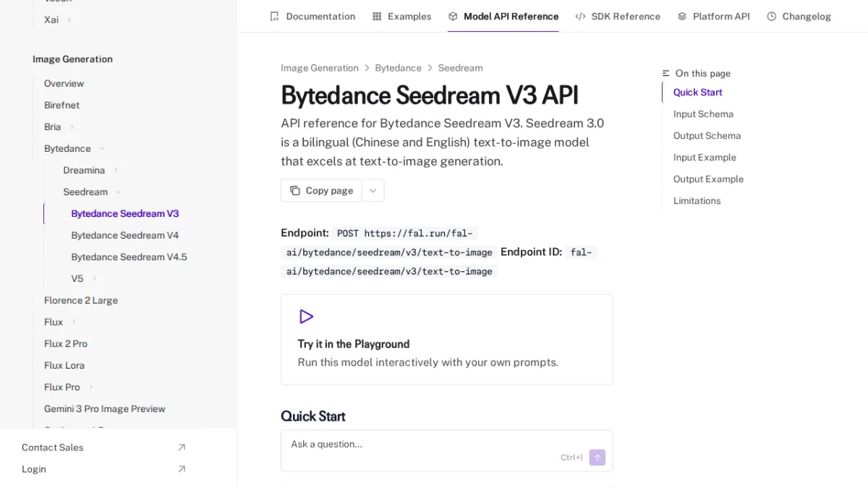Click the Endpoint ID code value
The width and height of the screenshot is (868, 488).
(x=439, y=262)
